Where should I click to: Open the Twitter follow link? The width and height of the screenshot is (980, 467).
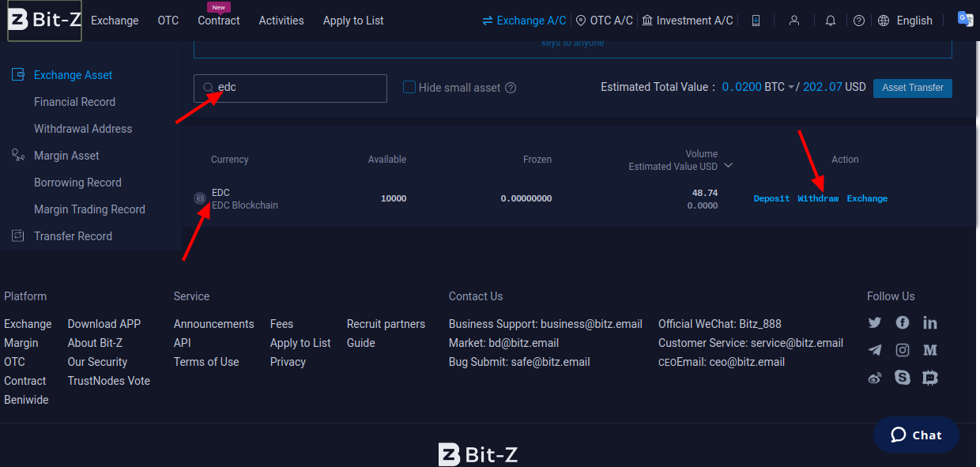(874, 322)
